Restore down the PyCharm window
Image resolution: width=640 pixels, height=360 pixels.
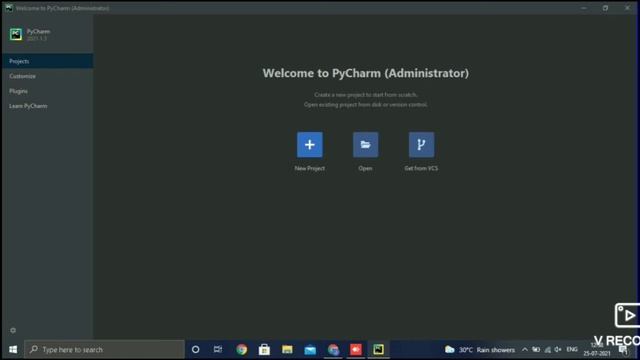pyautogui.click(x=605, y=8)
